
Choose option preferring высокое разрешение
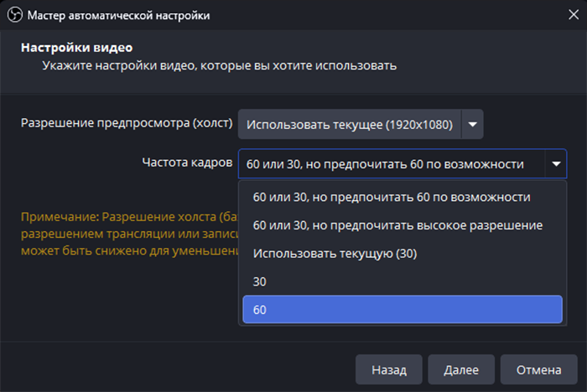[x=397, y=225]
